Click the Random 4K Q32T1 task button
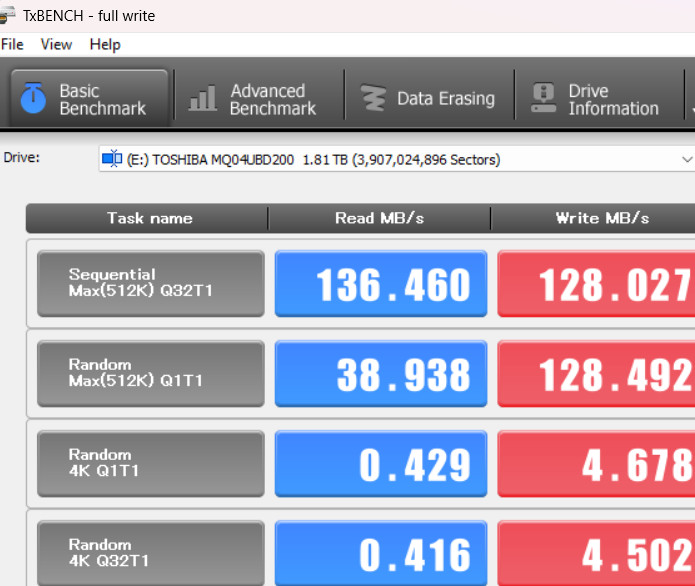This screenshot has height=586, width=695. pos(151,553)
